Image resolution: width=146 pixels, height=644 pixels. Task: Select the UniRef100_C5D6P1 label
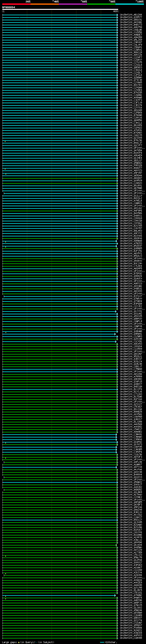tap(131, 48)
